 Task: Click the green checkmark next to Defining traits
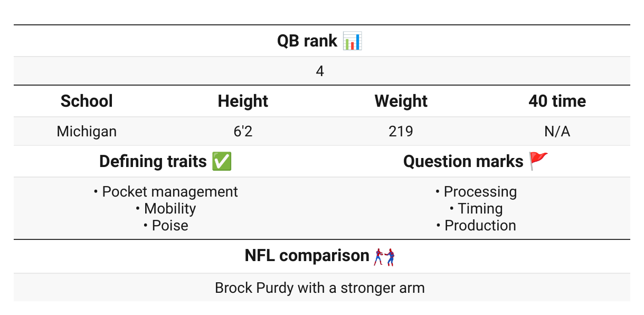tap(221, 161)
